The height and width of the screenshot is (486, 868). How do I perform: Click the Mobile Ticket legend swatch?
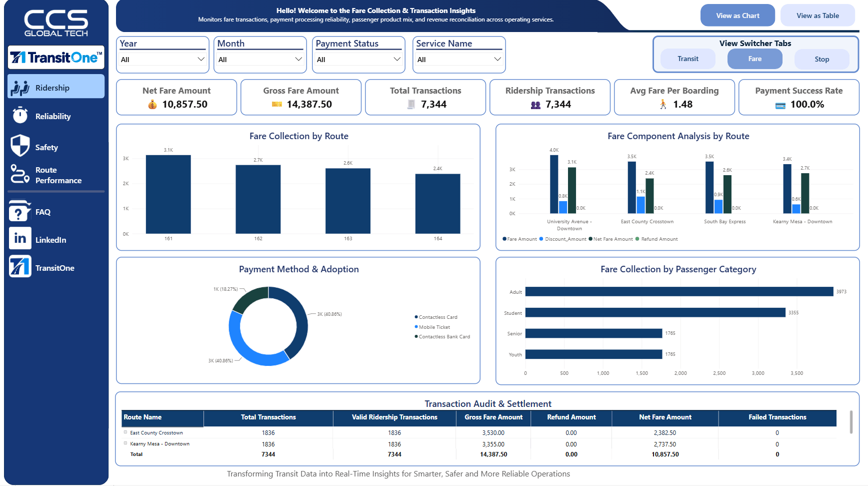pyautogui.click(x=416, y=327)
